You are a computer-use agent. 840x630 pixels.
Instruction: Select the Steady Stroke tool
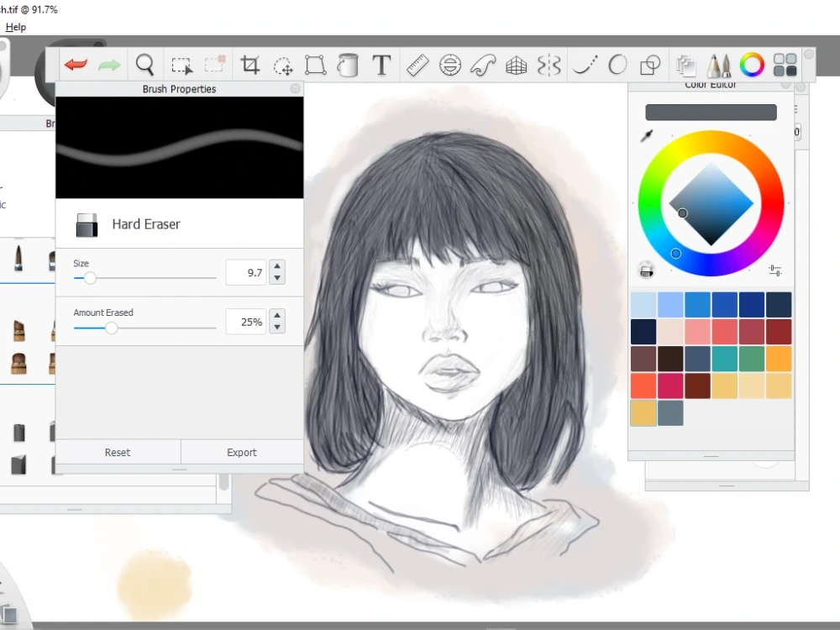[x=585, y=66]
